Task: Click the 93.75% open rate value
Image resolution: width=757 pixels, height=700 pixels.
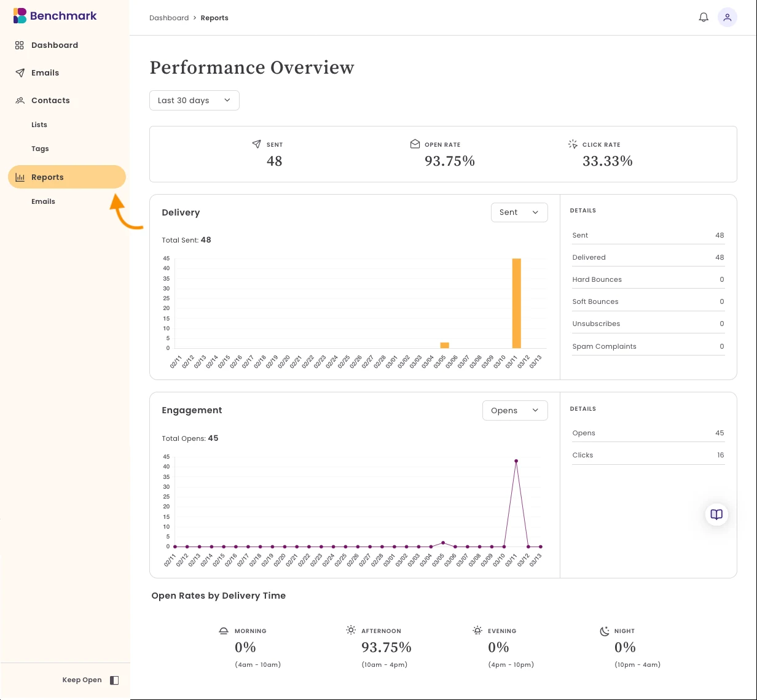Action: (450, 161)
